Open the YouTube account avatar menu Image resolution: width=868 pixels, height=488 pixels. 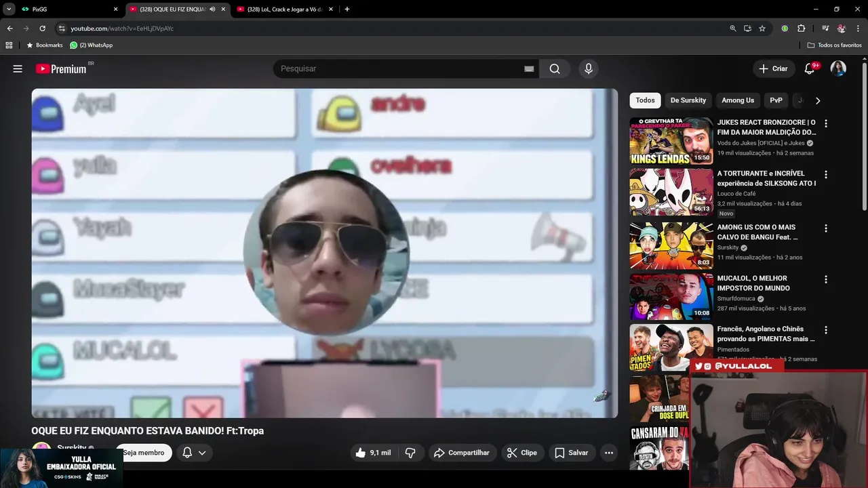(839, 68)
